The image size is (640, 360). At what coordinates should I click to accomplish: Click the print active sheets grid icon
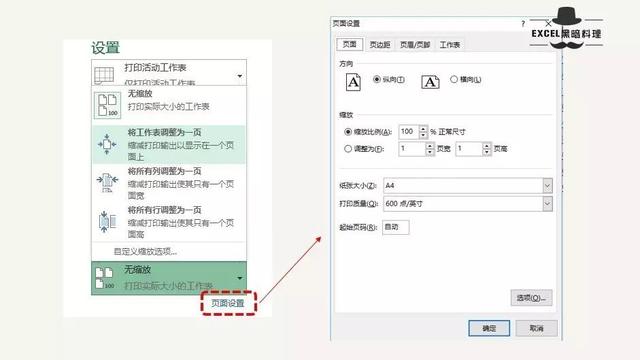[x=104, y=75]
